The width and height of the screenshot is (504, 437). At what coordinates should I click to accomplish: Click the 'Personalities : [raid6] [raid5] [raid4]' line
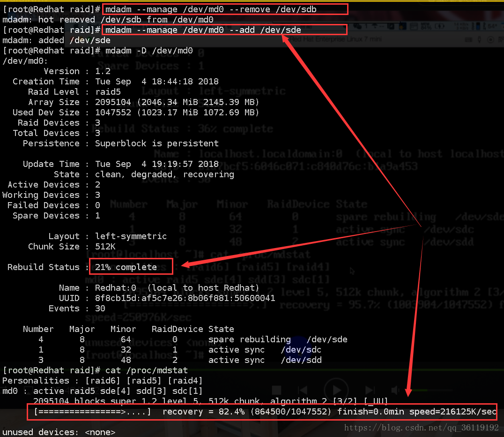[103, 380]
